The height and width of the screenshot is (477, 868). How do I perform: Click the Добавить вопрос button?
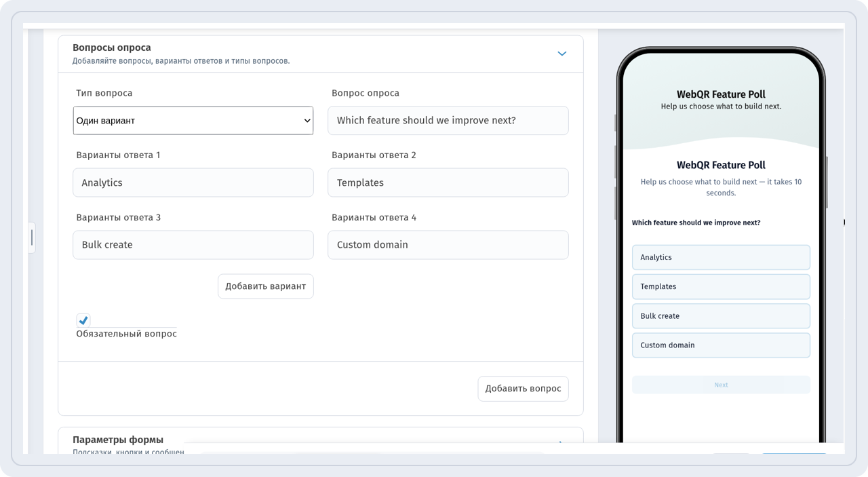click(524, 389)
